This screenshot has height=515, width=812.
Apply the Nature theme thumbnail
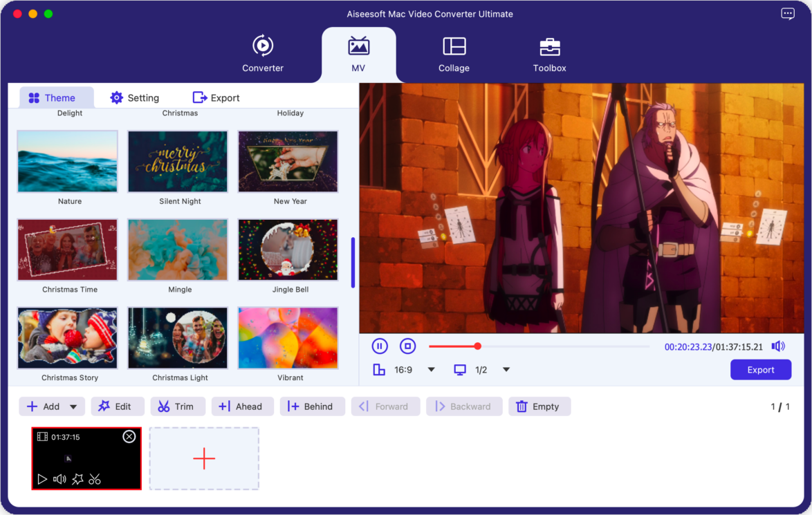[67, 162]
